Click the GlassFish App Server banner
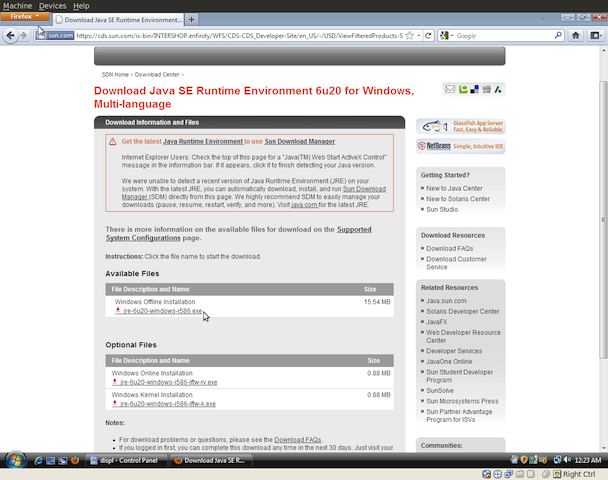Screen dimensions: 608x480 coord(461,126)
